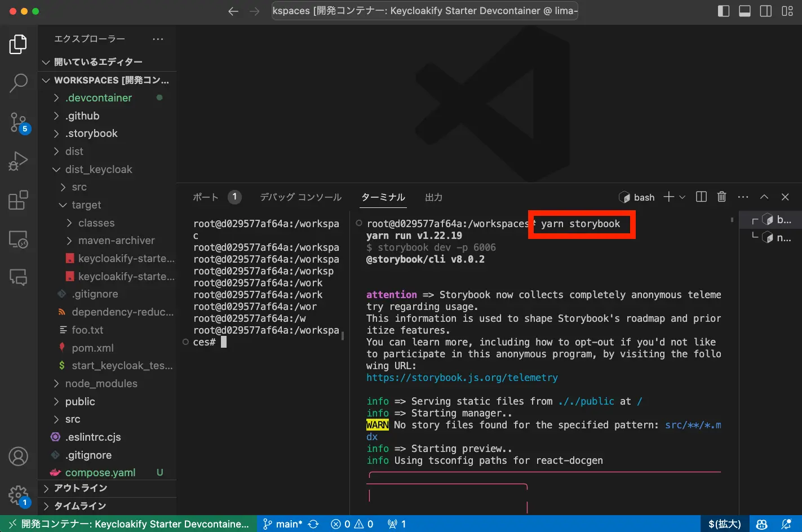Open Source Control view with 5 changes
Screen dimensions: 802x532
pyautogui.click(x=18, y=122)
